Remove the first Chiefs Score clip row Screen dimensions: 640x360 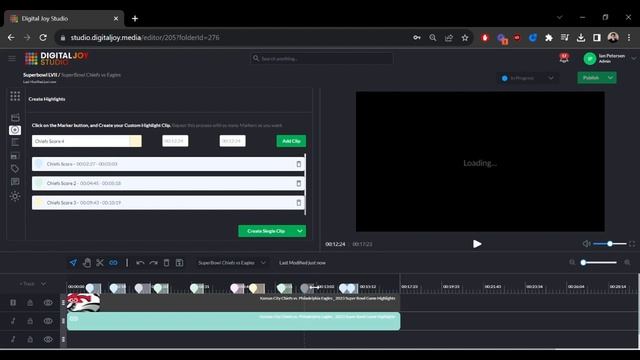click(x=299, y=164)
